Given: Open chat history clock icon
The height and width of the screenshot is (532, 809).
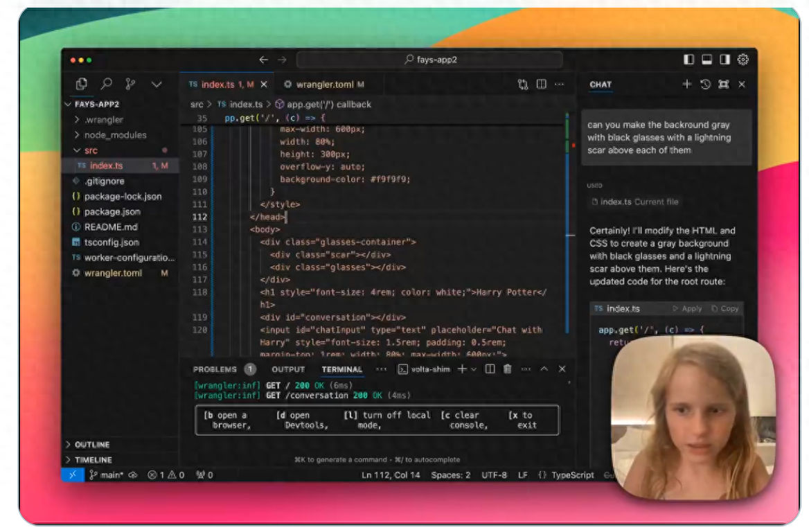Looking at the screenshot, I should coord(705,85).
